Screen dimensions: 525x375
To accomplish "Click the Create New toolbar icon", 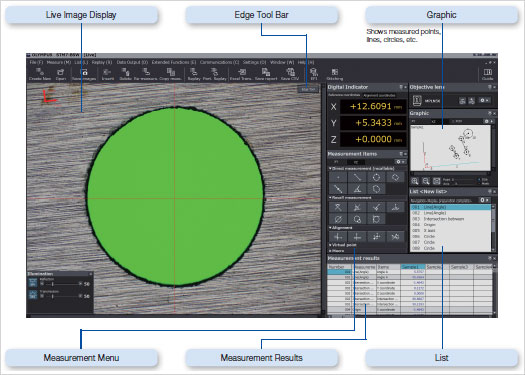I will pos(40,74).
